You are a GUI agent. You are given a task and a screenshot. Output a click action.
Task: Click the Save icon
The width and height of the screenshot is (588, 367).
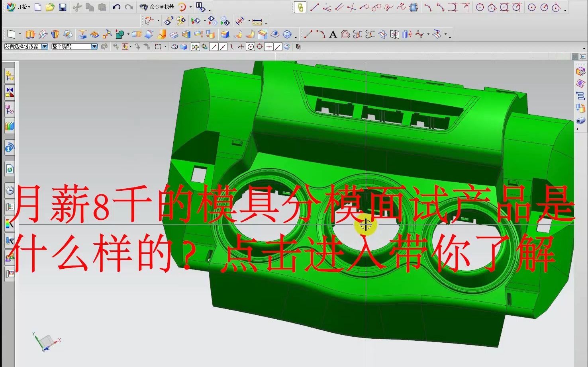[x=62, y=7]
